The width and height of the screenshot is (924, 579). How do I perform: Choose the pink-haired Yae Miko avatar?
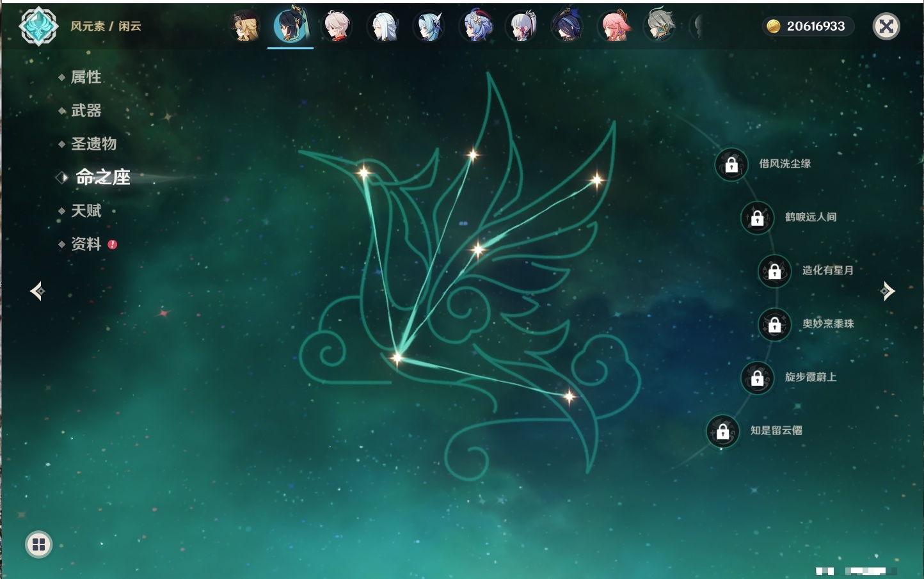click(614, 27)
